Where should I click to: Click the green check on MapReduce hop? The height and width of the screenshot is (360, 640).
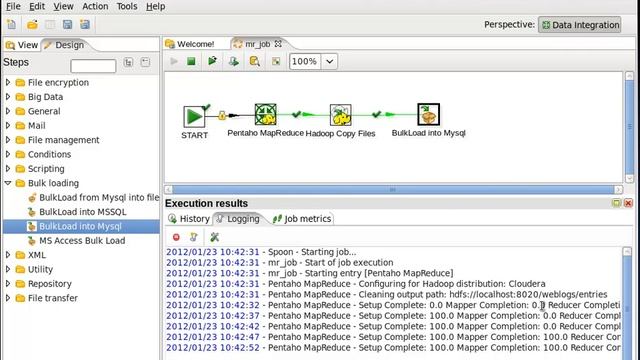[297, 114]
